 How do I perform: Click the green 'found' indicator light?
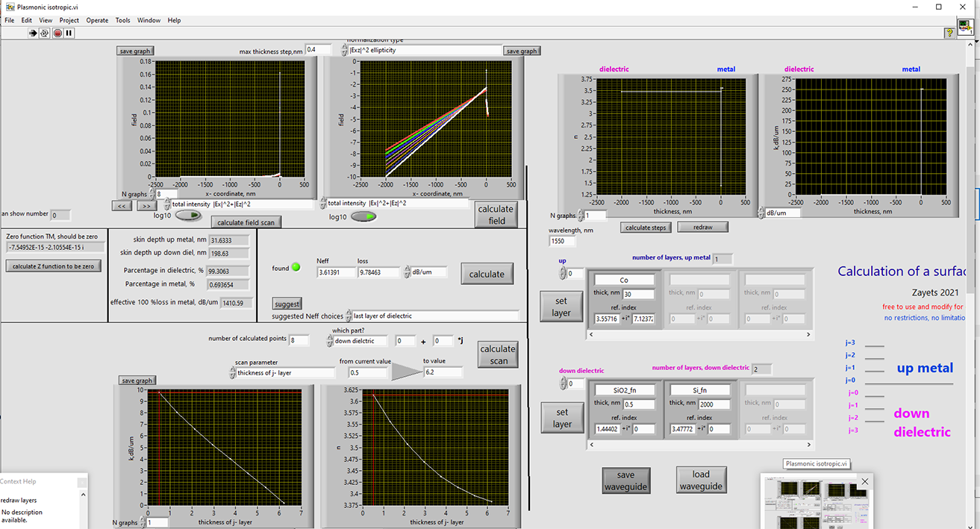click(x=296, y=268)
